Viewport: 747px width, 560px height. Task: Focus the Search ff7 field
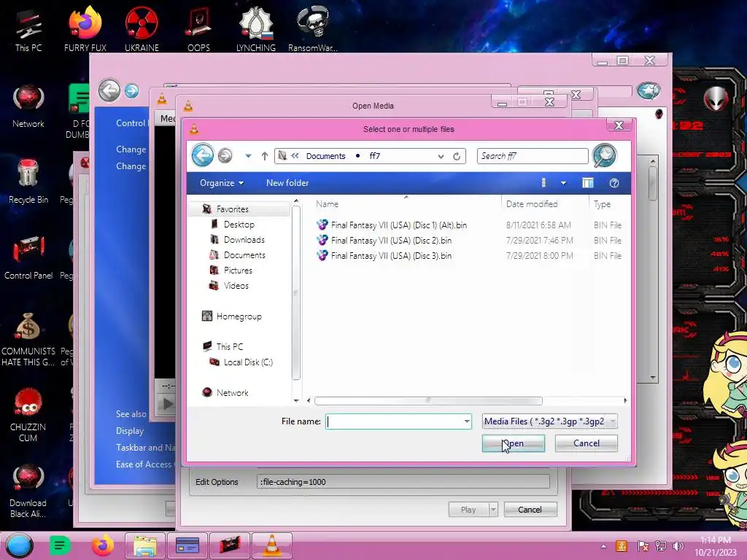[533, 156]
